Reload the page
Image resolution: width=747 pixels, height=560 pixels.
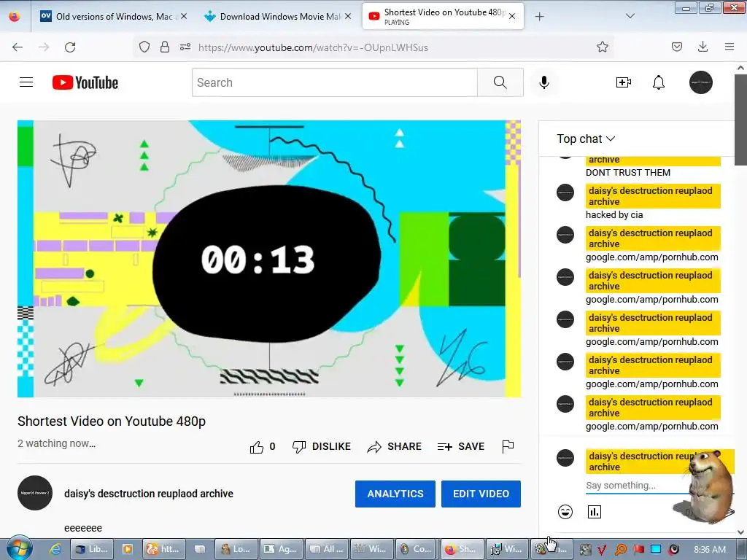70,47
